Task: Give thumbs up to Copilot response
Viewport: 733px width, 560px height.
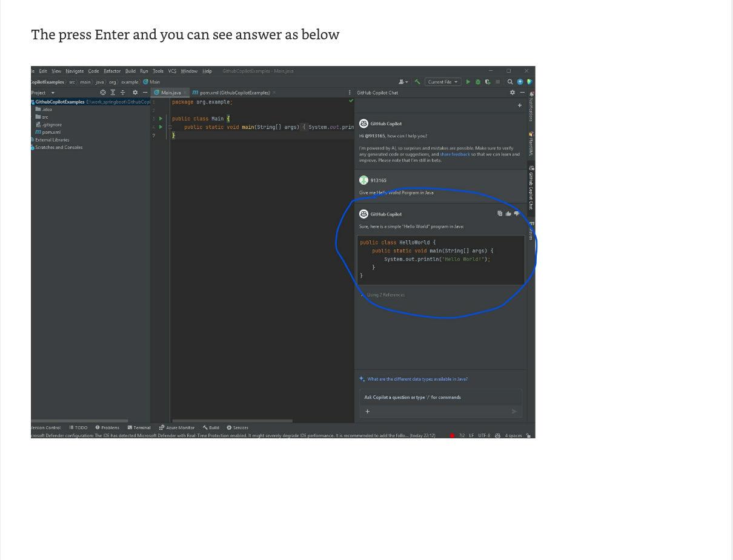Action: [x=508, y=213]
